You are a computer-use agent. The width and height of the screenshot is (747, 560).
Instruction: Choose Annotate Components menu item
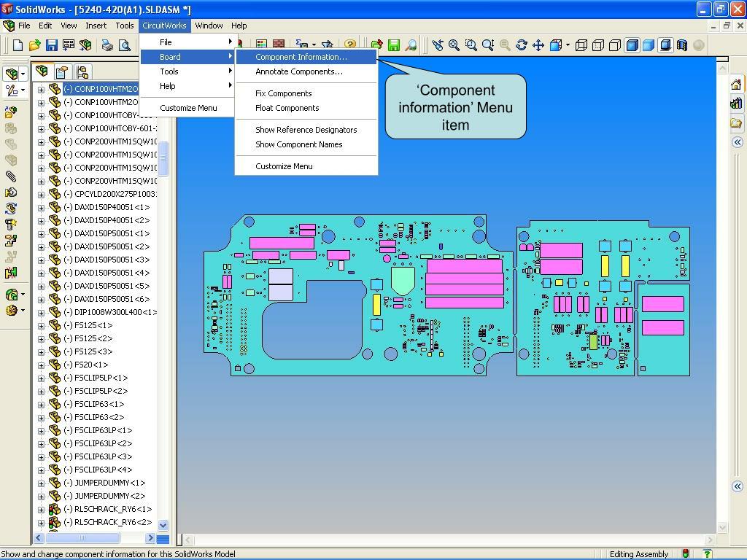click(306, 71)
